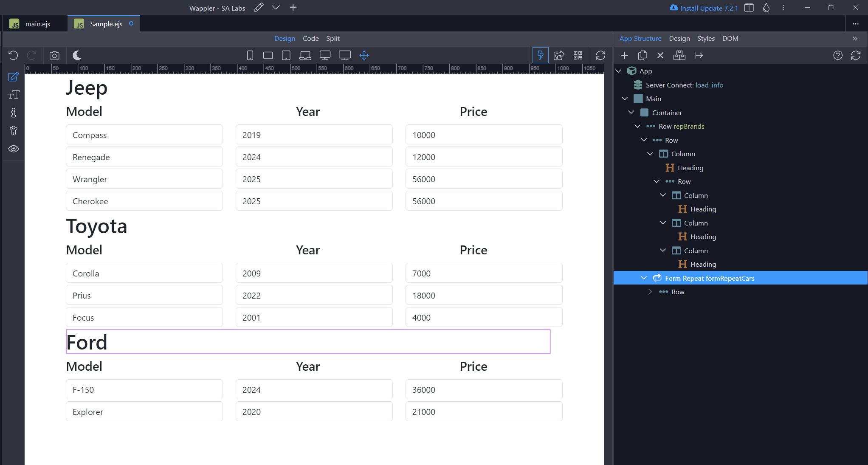Take a screenshot with camera icon

(x=54, y=55)
